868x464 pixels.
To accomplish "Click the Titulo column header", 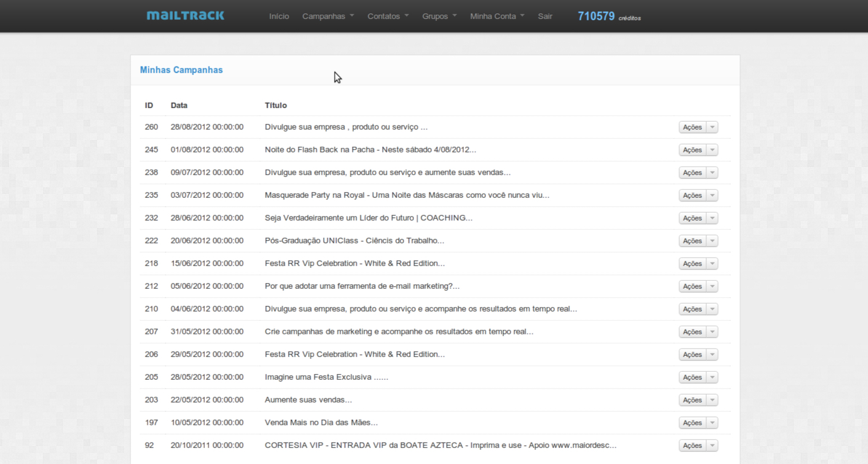I will click(276, 105).
